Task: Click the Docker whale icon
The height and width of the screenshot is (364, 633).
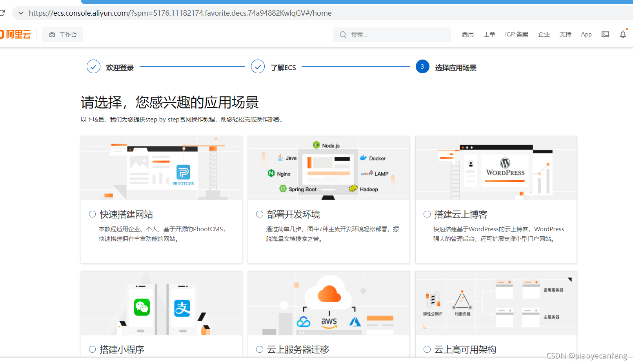Action: [363, 158]
